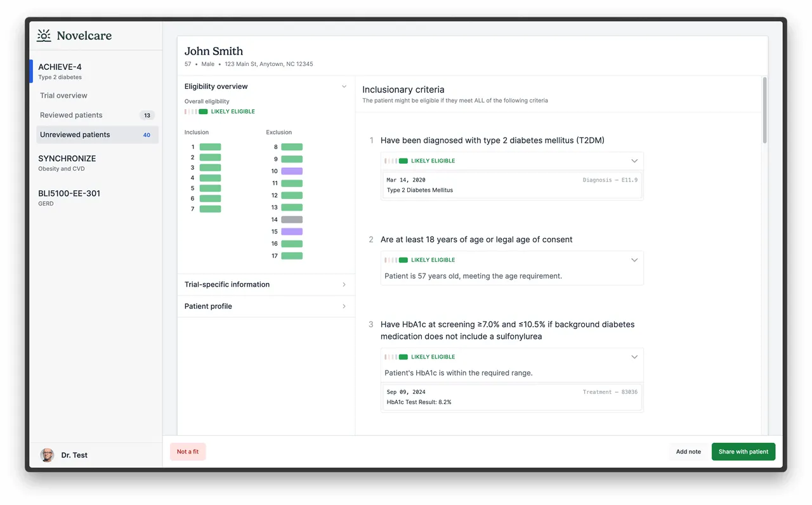Select Unreviewed patients item
812x505 pixels.
97,134
